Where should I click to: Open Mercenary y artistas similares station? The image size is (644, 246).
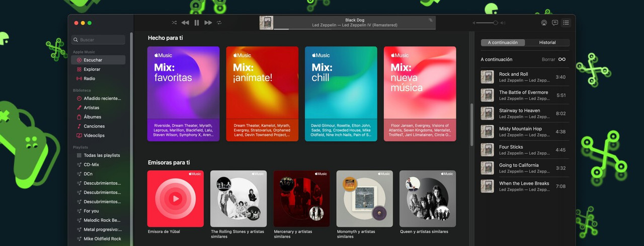[x=301, y=199]
